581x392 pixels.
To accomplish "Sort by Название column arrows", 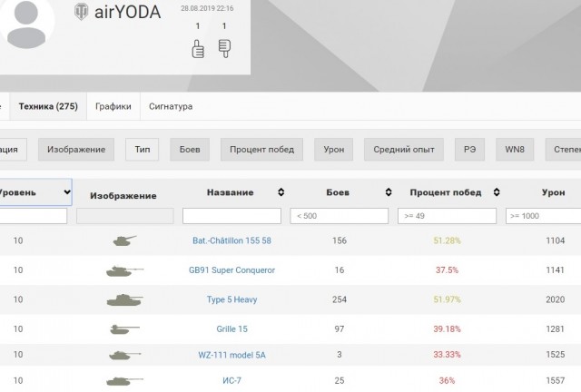I will (281, 192).
